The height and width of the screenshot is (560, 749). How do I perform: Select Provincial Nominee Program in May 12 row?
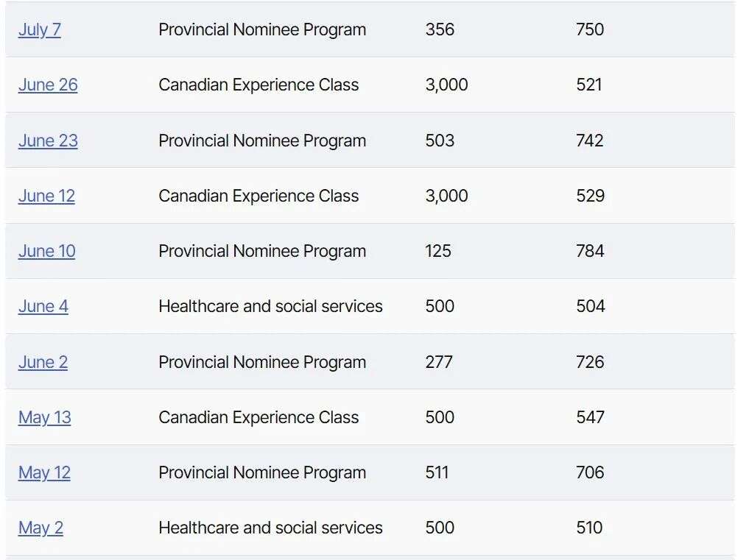point(262,472)
